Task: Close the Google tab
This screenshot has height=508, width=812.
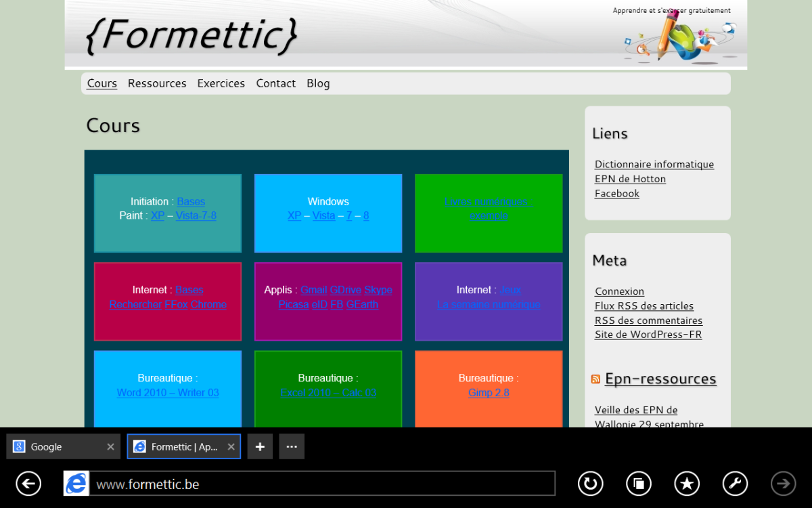Action: (111, 447)
